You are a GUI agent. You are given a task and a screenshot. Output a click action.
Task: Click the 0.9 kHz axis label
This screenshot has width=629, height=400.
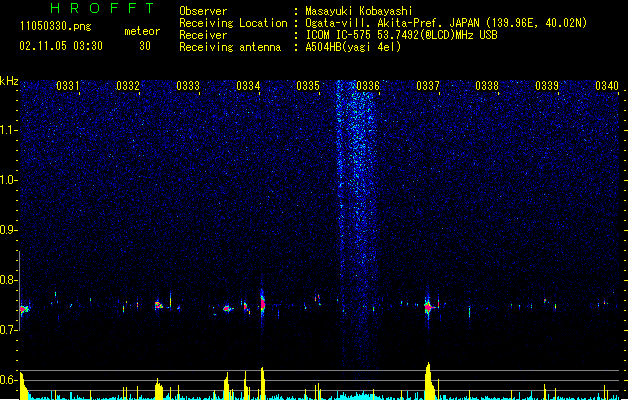tap(8, 230)
